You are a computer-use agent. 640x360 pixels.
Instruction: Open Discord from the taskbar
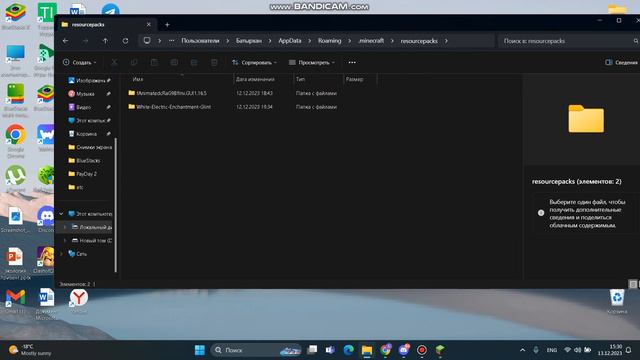click(404, 350)
